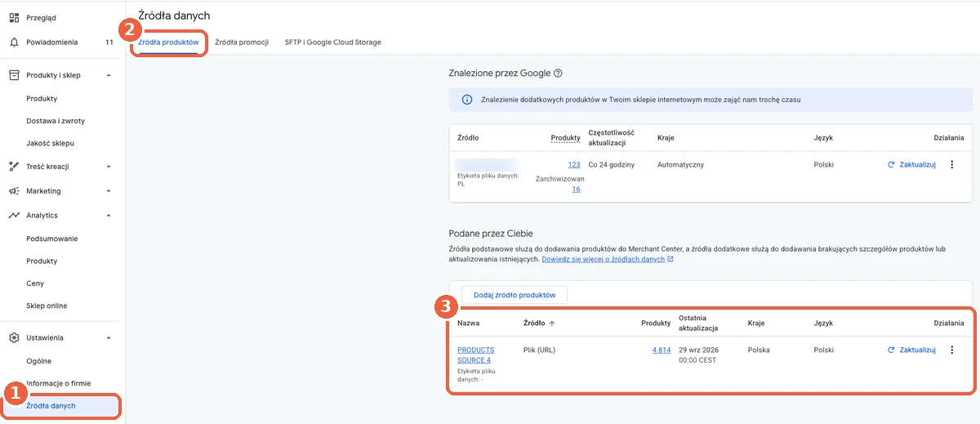Open help icon beside Znalezione przez Google
Screen dimensions: 980x424
[558, 74]
